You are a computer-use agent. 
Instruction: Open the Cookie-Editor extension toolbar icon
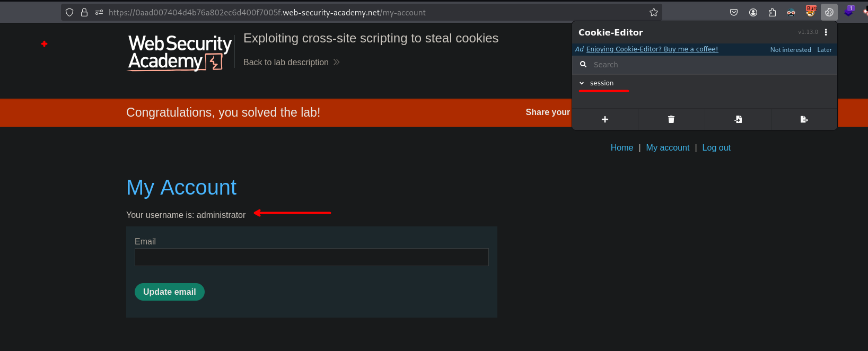point(829,12)
